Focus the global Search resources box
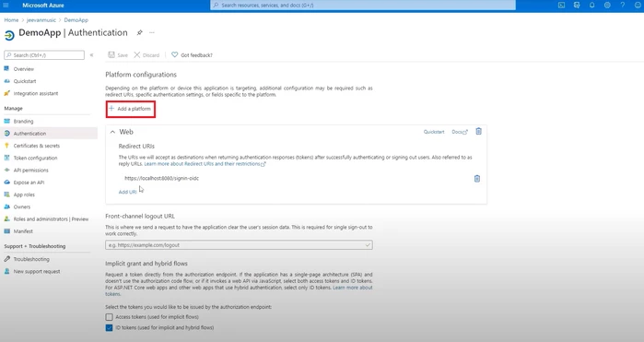This screenshot has height=342, width=644. [x=363, y=6]
